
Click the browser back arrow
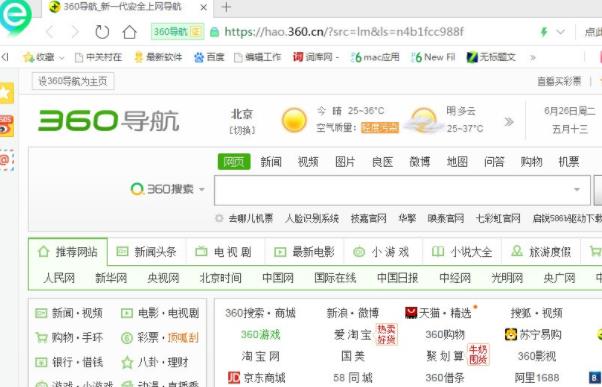click(x=50, y=32)
